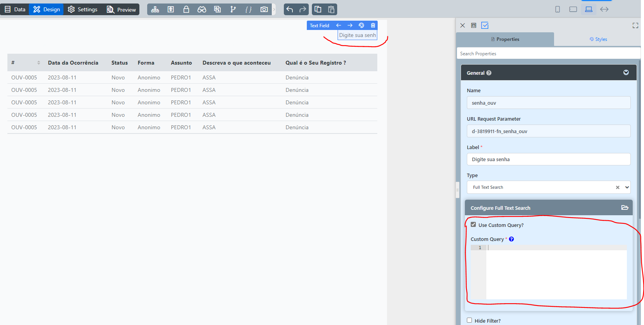
Task: Go to the Data builder tab
Action: pyautogui.click(x=15, y=9)
